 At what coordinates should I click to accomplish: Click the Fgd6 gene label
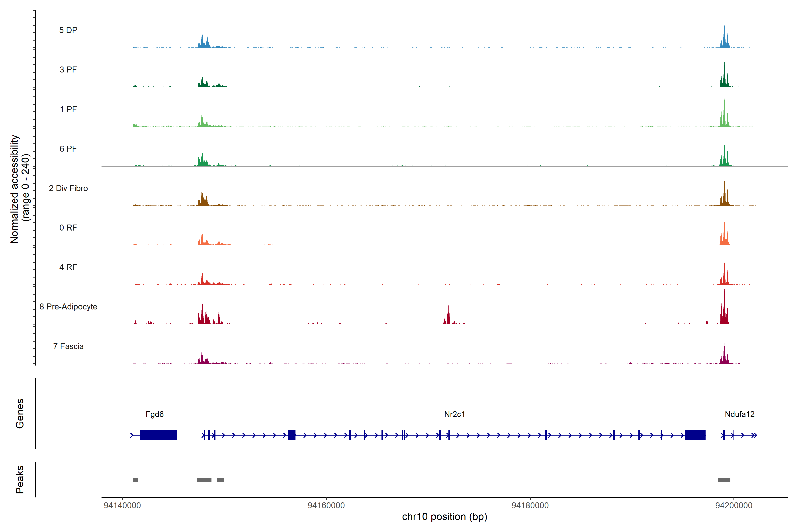[154, 414]
